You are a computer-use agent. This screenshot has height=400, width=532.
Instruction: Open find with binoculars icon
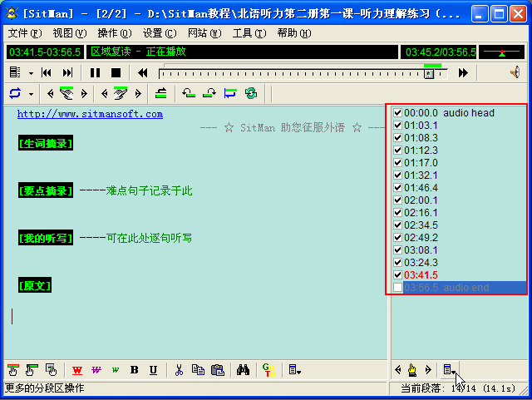[243, 370]
